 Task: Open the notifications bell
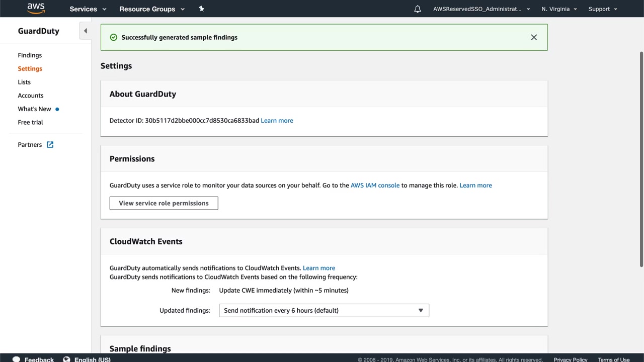click(x=417, y=9)
